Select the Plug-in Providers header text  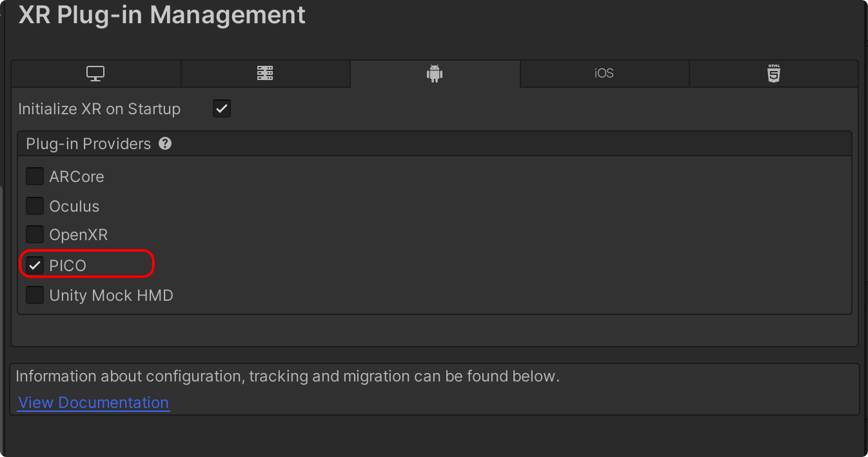pos(88,143)
